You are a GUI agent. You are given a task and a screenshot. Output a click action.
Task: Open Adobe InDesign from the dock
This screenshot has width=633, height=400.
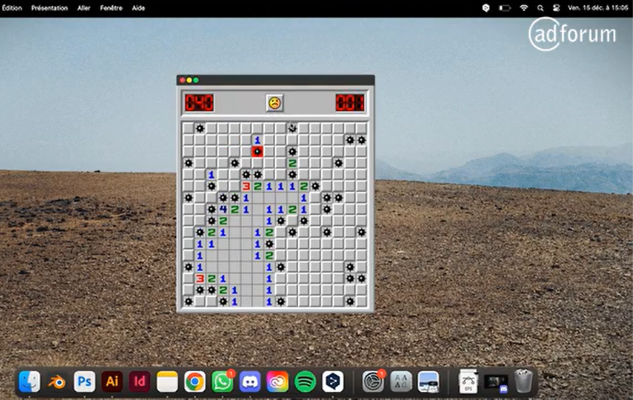point(140,381)
